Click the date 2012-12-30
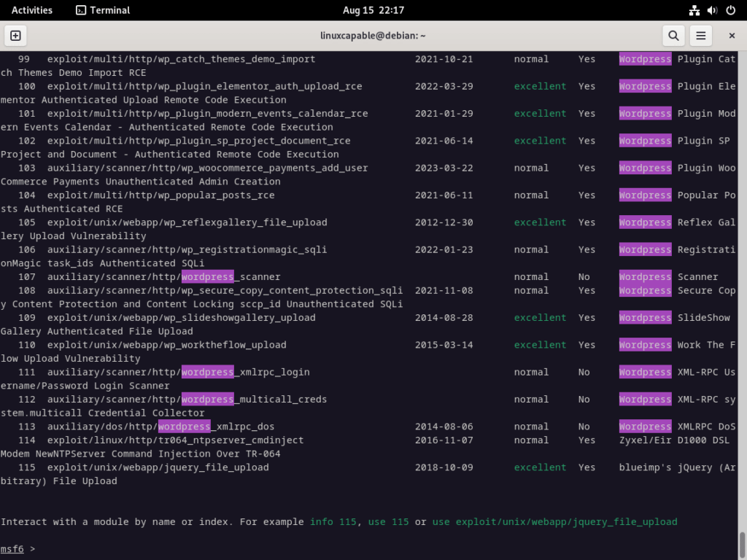The image size is (747, 560). [444, 222]
